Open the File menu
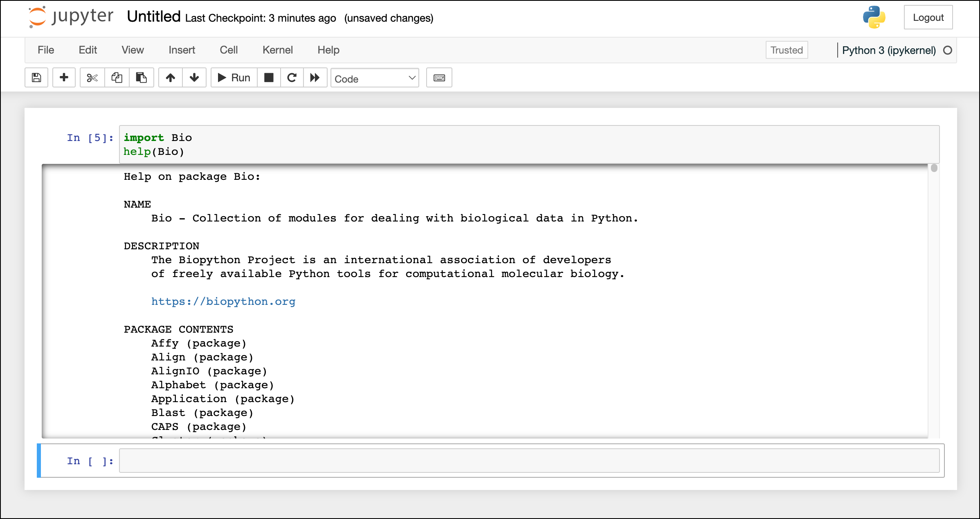The image size is (980, 519). 45,50
